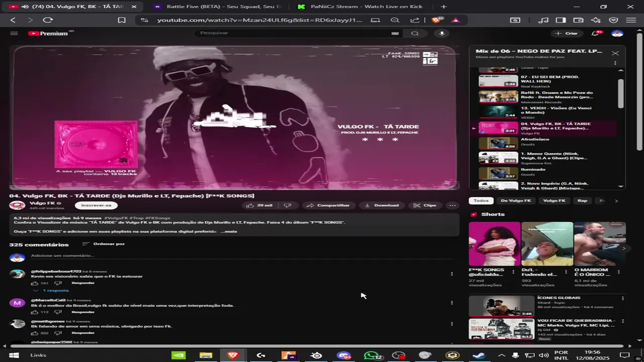Open the Vulgo FK channel link
Screen dimensions: 644x362
coord(42,203)
